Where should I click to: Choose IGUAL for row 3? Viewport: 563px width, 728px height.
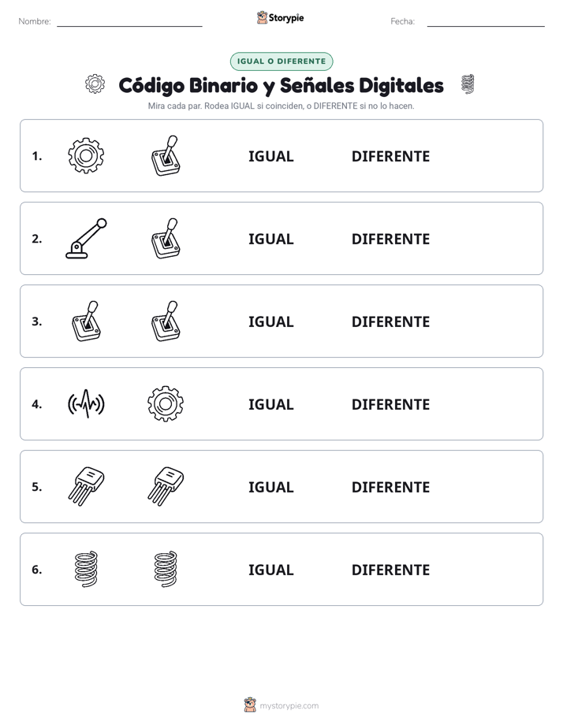[x=270, y=321]
